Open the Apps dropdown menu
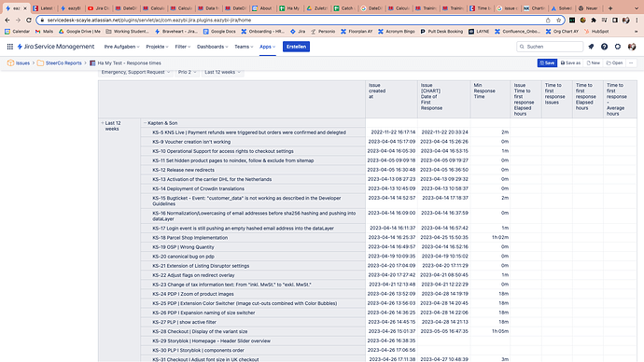 click(267, 47)
